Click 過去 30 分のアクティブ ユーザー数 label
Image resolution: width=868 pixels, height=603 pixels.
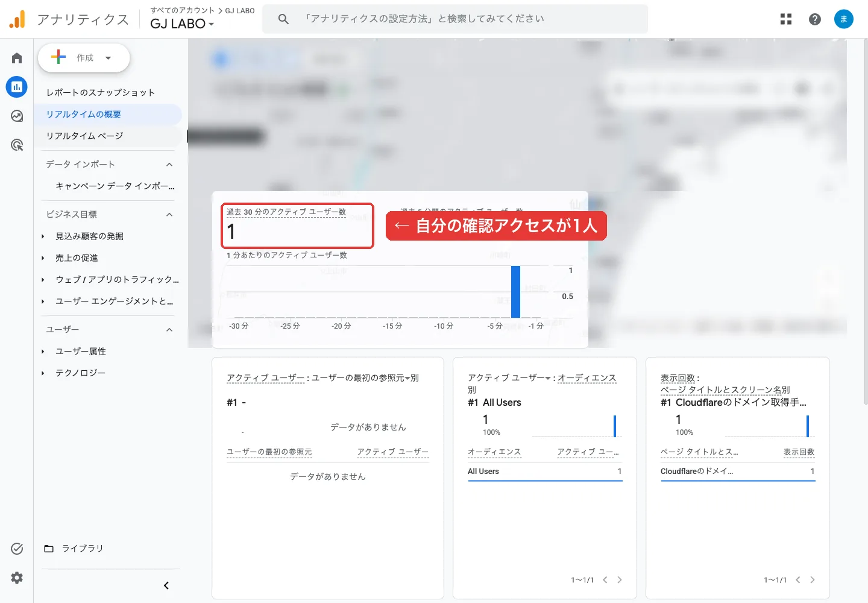pyautogui.click(x=286, y=212)
